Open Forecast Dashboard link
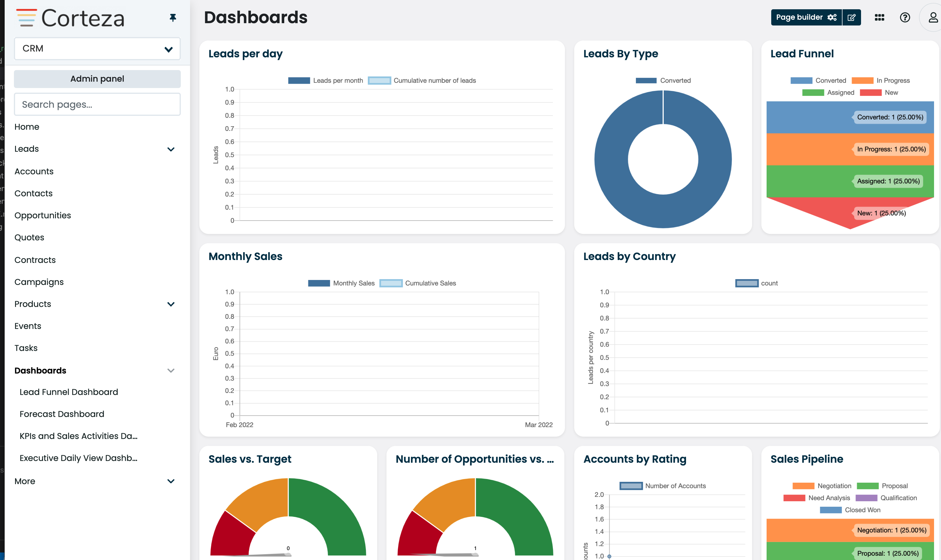Viewport: 941px width, 560px height. (62, 414)
